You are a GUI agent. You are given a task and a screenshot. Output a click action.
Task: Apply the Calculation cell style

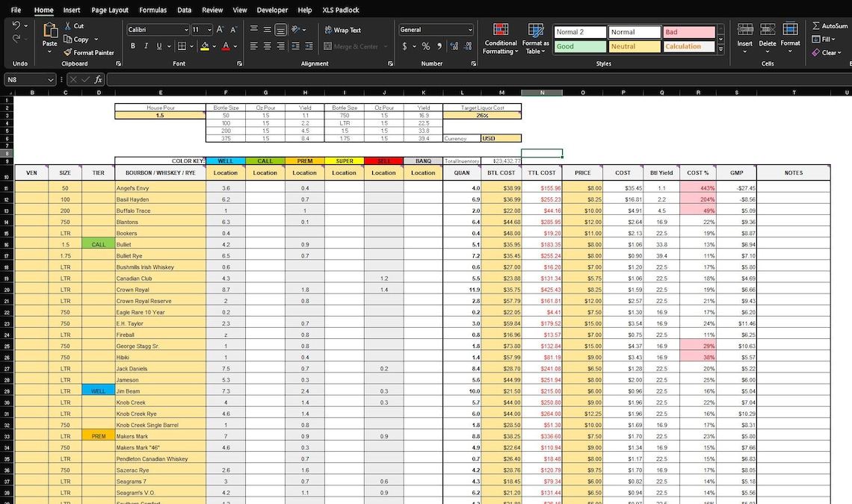pyautogui.click(x=688, y=46)
